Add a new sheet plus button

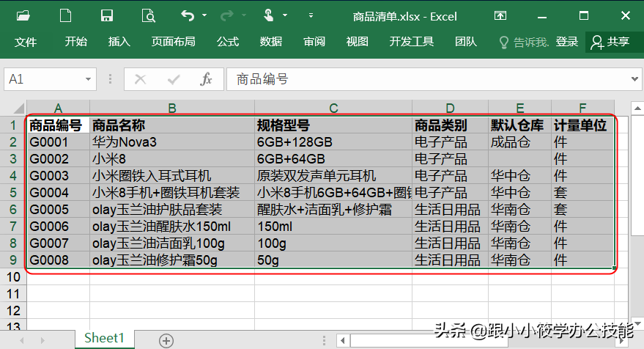point(166,340)
